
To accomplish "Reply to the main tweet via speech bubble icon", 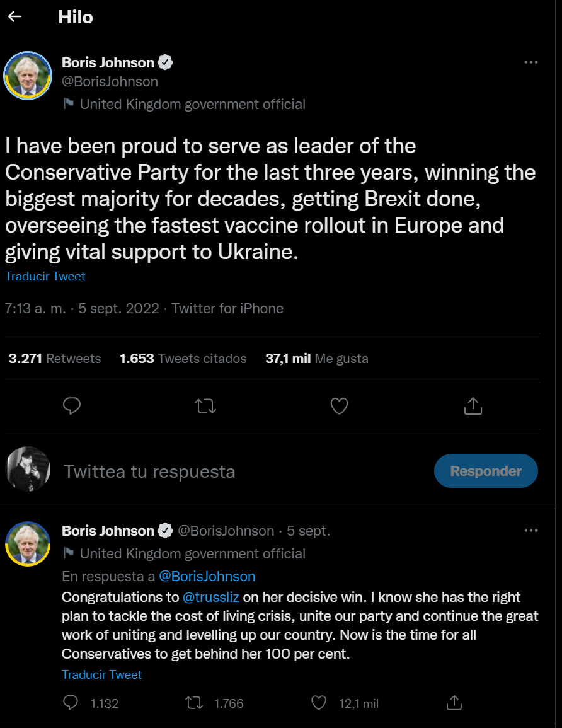I will [x=72, y=406].
